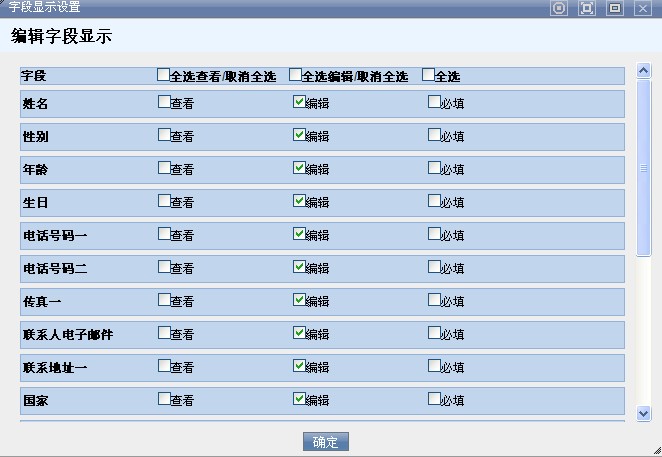This screenshot has width=662, height=457.
Task: Mark 国家 field as 必填
Action: (433, 399)
